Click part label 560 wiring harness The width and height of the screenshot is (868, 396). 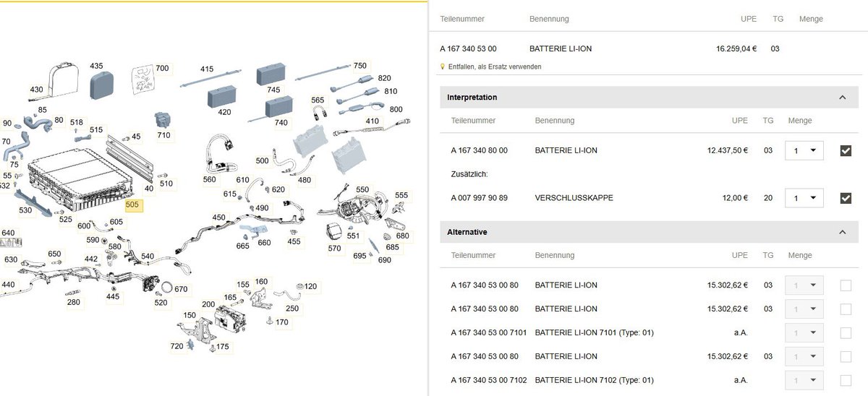pos(209,179)
